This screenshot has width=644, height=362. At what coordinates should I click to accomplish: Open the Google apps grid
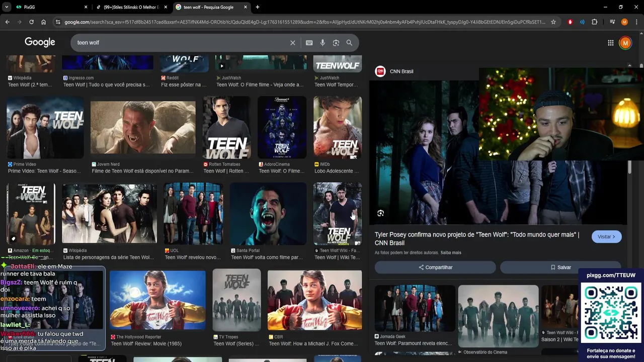pos(611,43)
